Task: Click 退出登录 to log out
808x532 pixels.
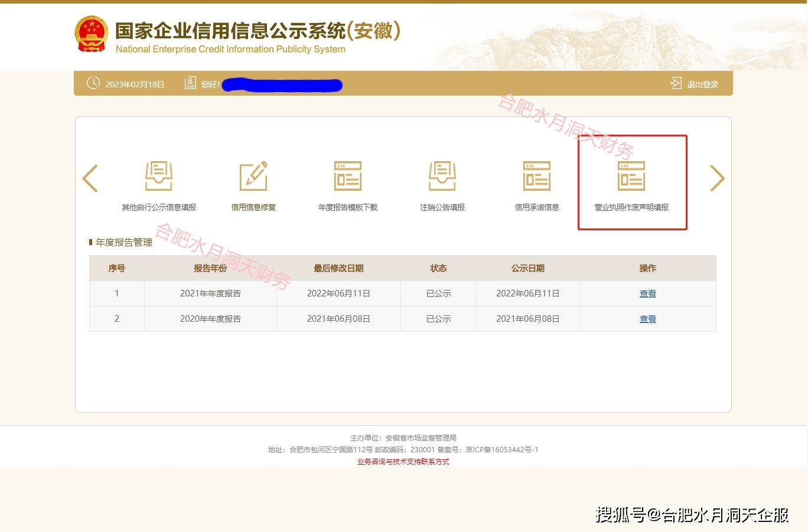Action: coord(702,84)
